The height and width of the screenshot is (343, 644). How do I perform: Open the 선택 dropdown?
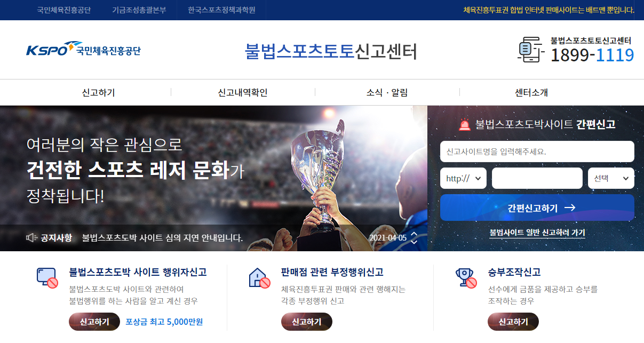pyautogui.click(x=611, y=178)
